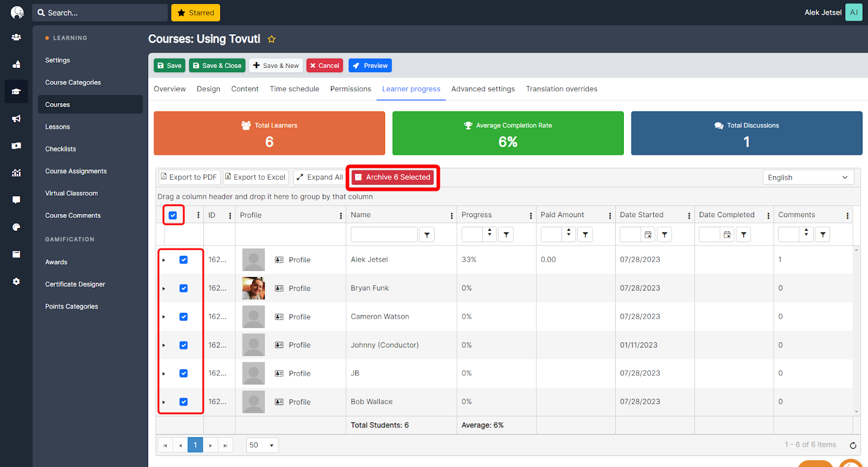Click Archive 6 Selected button
Screen dimensions: 868x467
tap(393, 178)
